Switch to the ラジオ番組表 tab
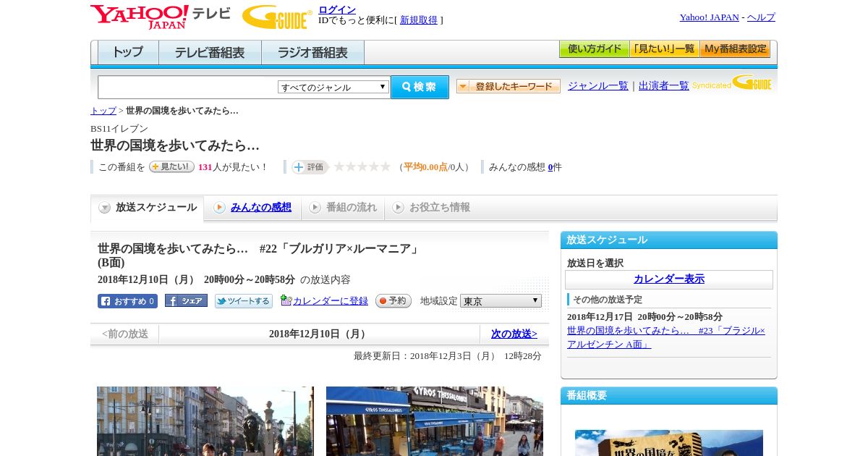Screen dimensions: 868x456 point(312,53)
